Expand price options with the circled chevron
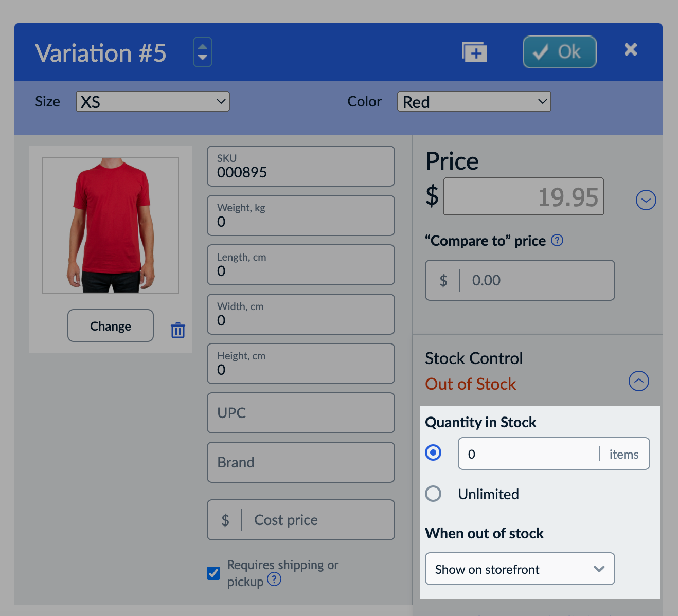The image size is (678, 616). (x=646, y=200)
